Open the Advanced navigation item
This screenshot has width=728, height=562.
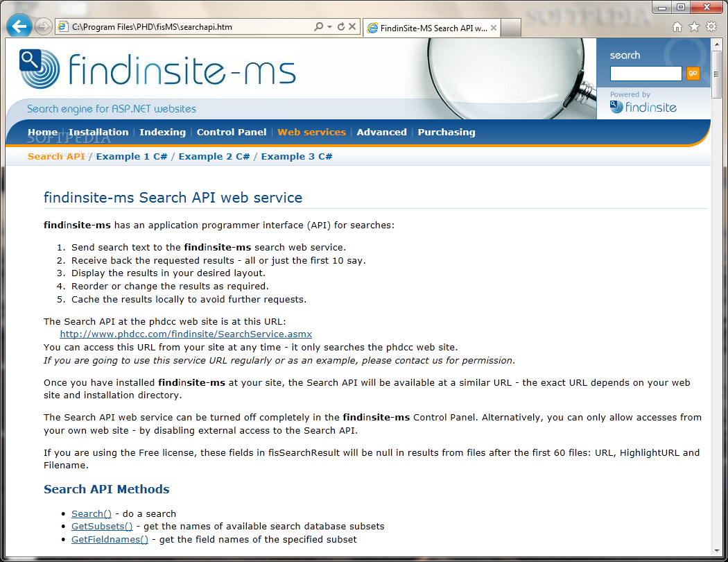pyautogui.click(x=381, y=132)
